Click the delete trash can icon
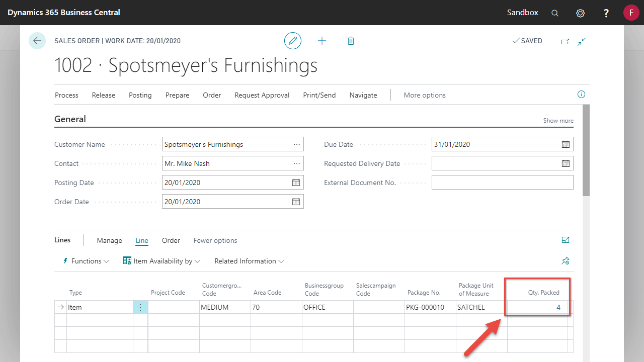644x362 pixels. tap(351, 41)
